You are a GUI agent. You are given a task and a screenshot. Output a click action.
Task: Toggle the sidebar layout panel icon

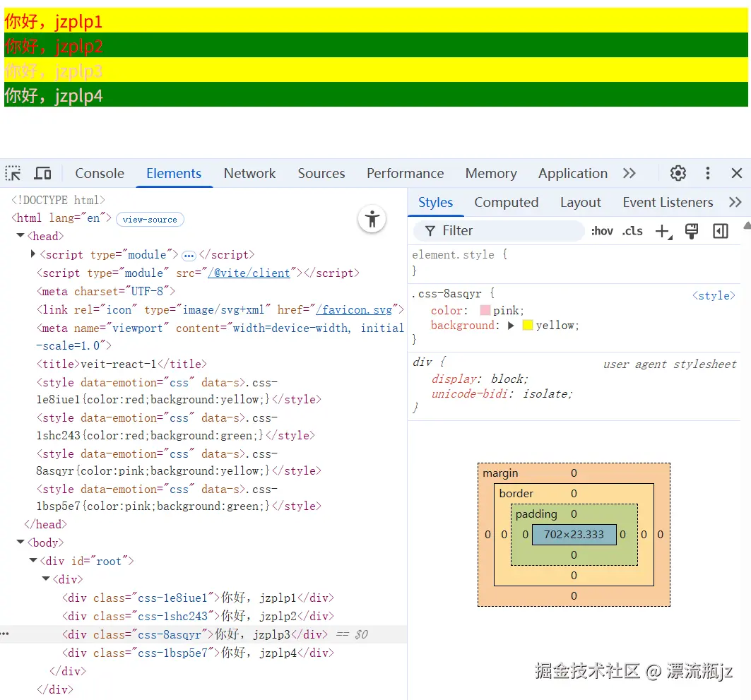(x=720, y=231)
